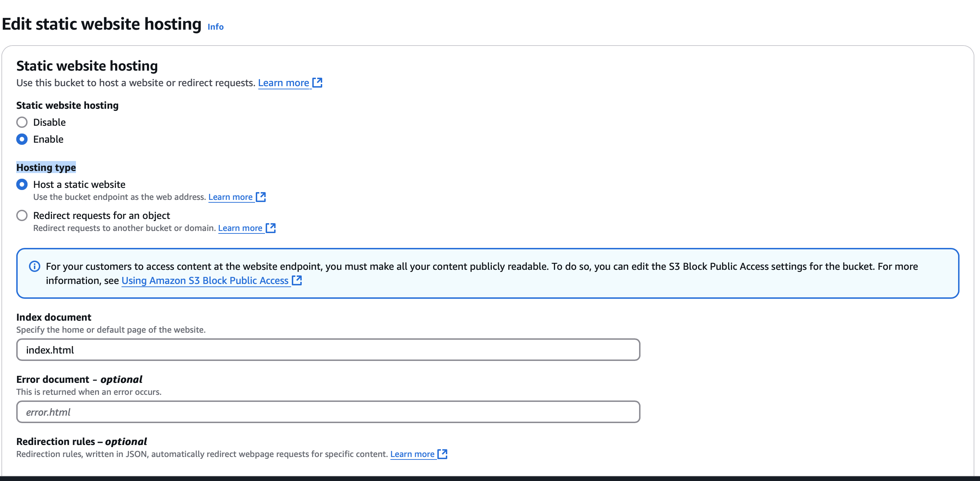Choose Redirect requests for an object option
Image resolution: width=980 pixels, height=481 pixels.
(x=22, y=215)
